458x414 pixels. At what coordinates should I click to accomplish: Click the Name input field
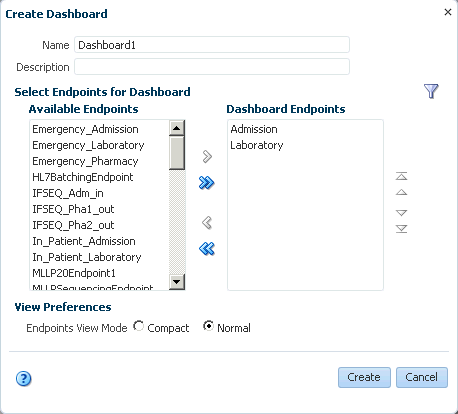pos(212,45)
